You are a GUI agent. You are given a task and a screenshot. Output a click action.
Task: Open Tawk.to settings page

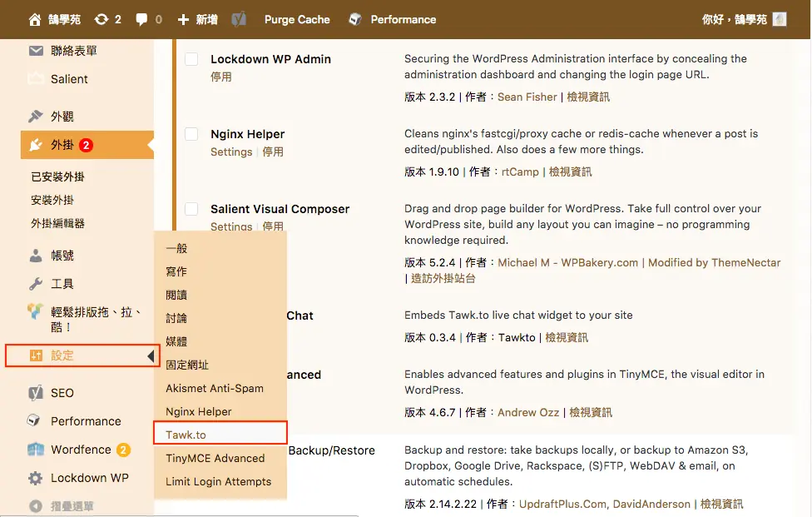186,435
